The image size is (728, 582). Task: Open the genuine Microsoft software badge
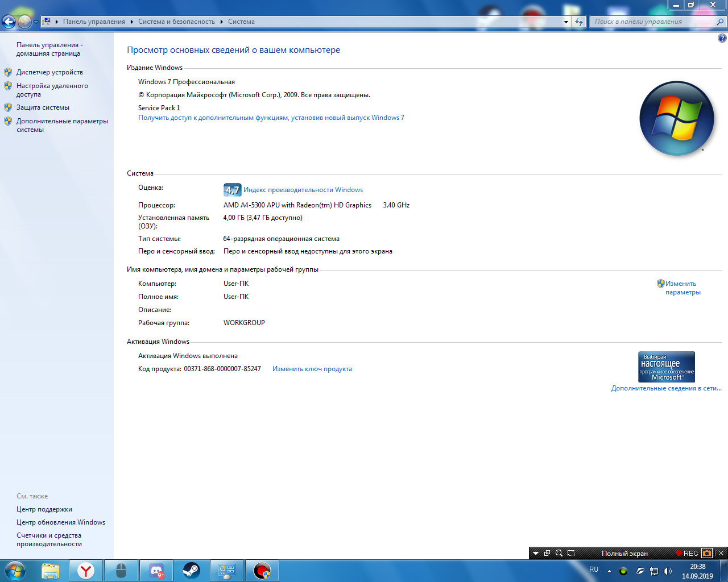[x=667, y=367]
